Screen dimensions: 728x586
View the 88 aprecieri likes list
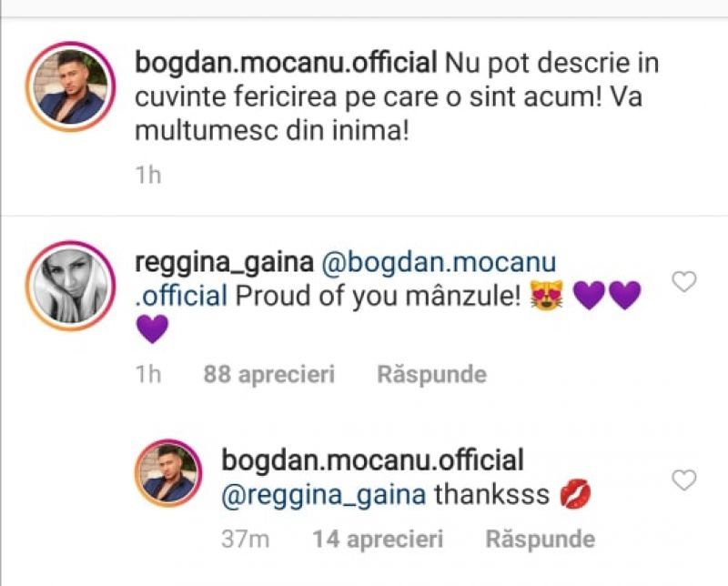tap(269, 374)
